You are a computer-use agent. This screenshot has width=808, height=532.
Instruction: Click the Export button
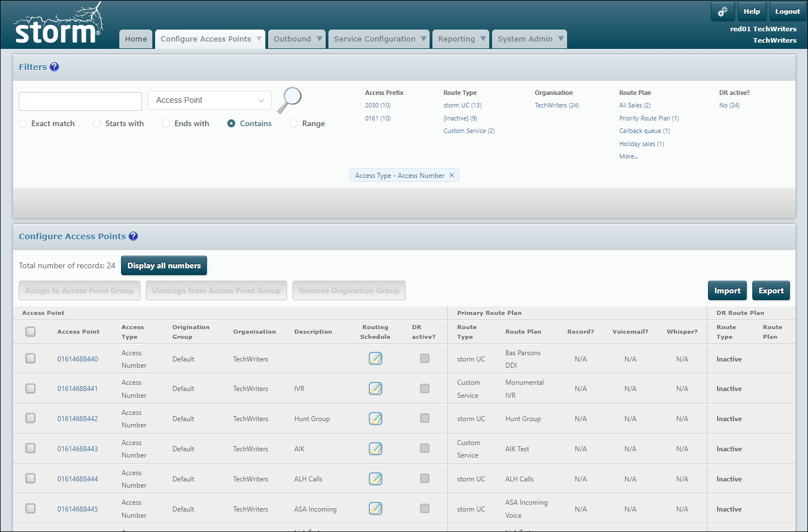[x=771, y=290]
